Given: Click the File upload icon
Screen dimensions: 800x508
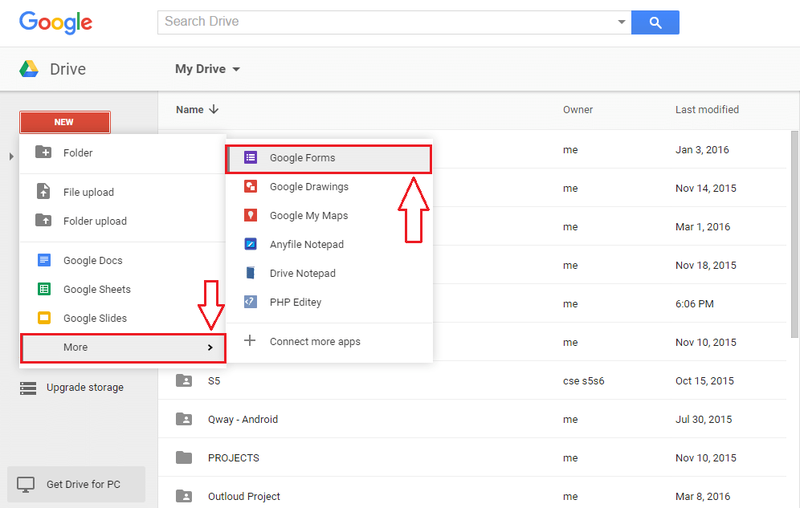Looking at the screenshot, I should click(x=43, y=191).
